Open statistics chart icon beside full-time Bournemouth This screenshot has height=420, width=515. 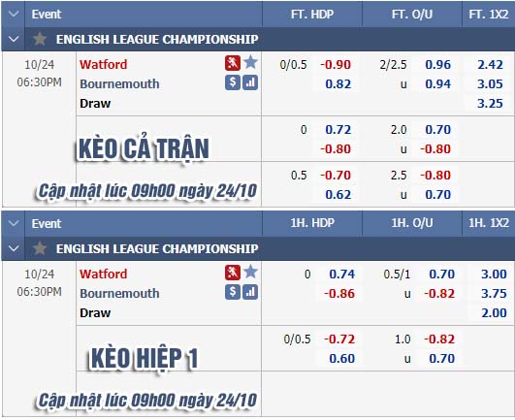[x=250, y=82]
